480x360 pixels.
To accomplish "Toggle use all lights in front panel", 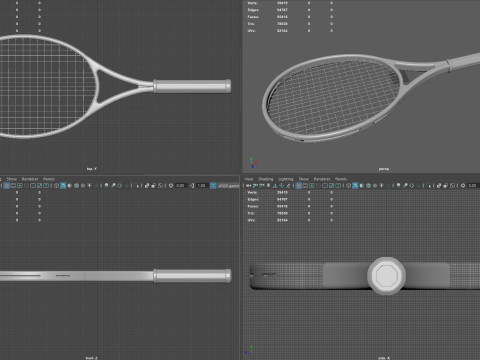I will pos(89,185).
